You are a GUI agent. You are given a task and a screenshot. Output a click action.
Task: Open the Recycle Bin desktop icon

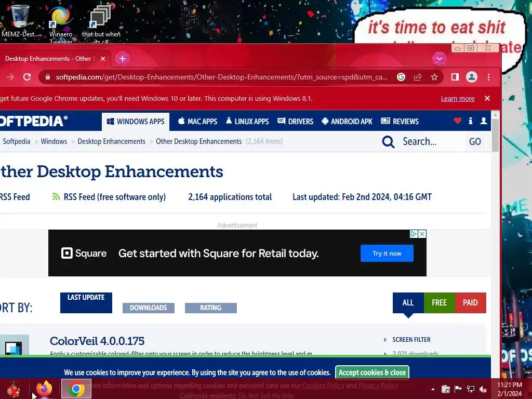[20, 20]
